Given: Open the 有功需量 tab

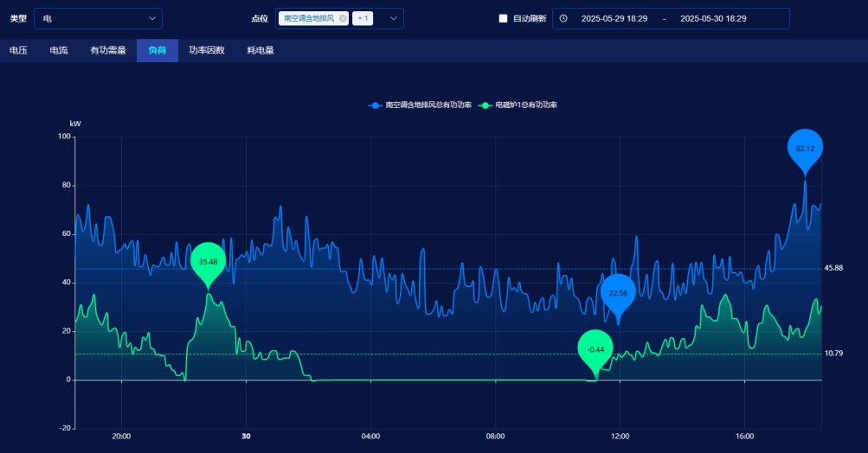Looking at the screenshot, I should (108, 50).
